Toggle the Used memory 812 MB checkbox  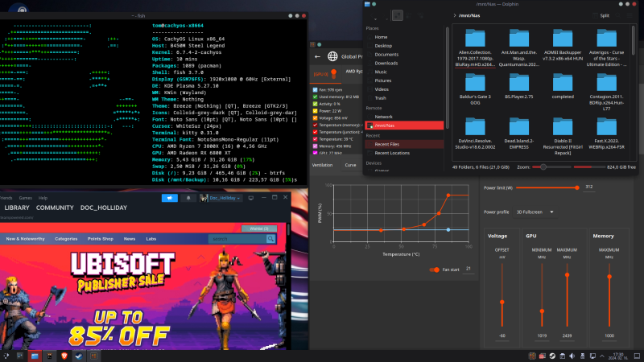coord(315,97)
